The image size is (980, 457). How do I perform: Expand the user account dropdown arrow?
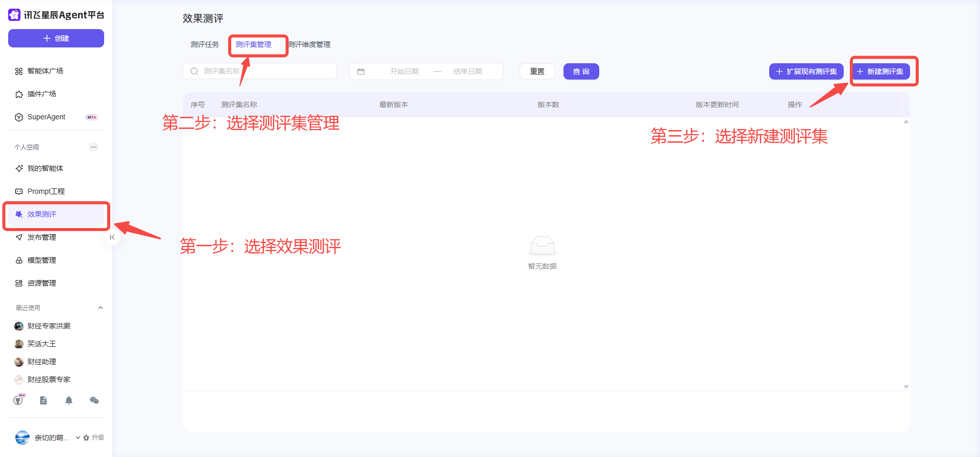point(78,438)
